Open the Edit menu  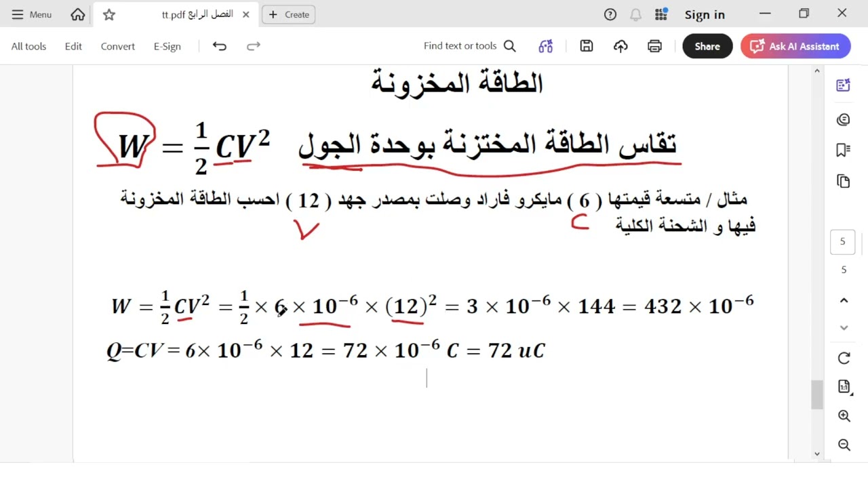coord(73,46)
